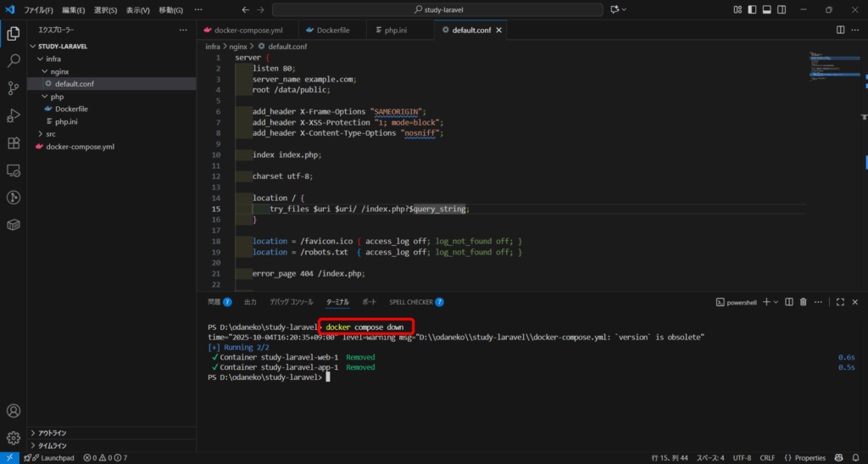The image size is (868, 464).
Task: Click the CRLF line ending indicator
Action: tap(768, 458)
